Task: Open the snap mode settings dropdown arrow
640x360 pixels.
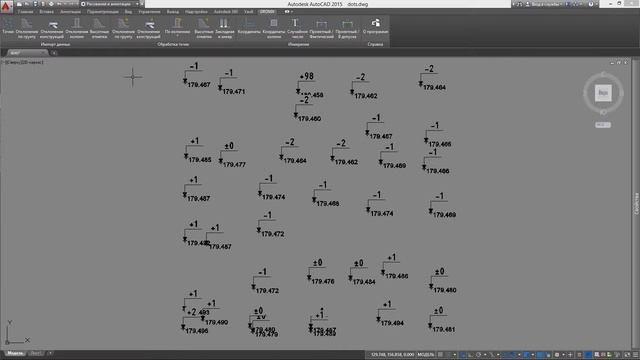Action: pos(455,355)
